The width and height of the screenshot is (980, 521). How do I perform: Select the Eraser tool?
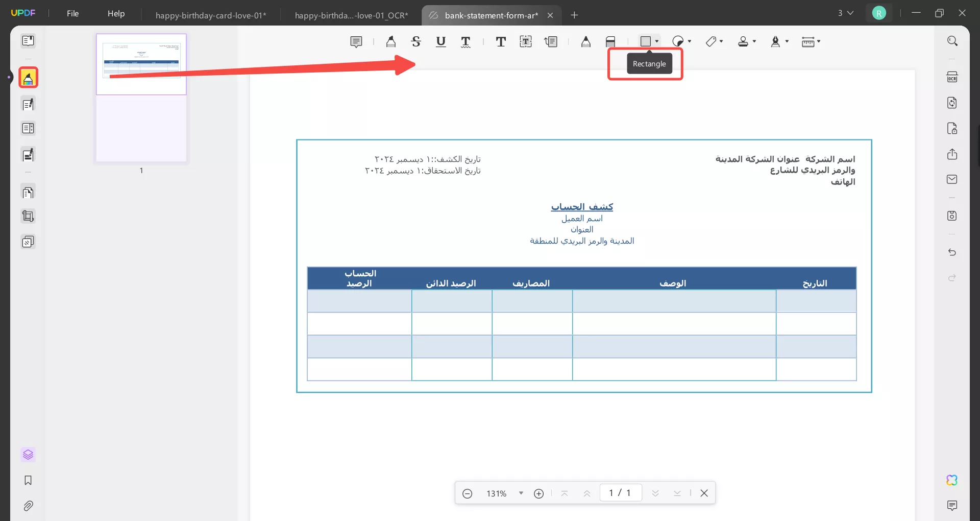610,41
